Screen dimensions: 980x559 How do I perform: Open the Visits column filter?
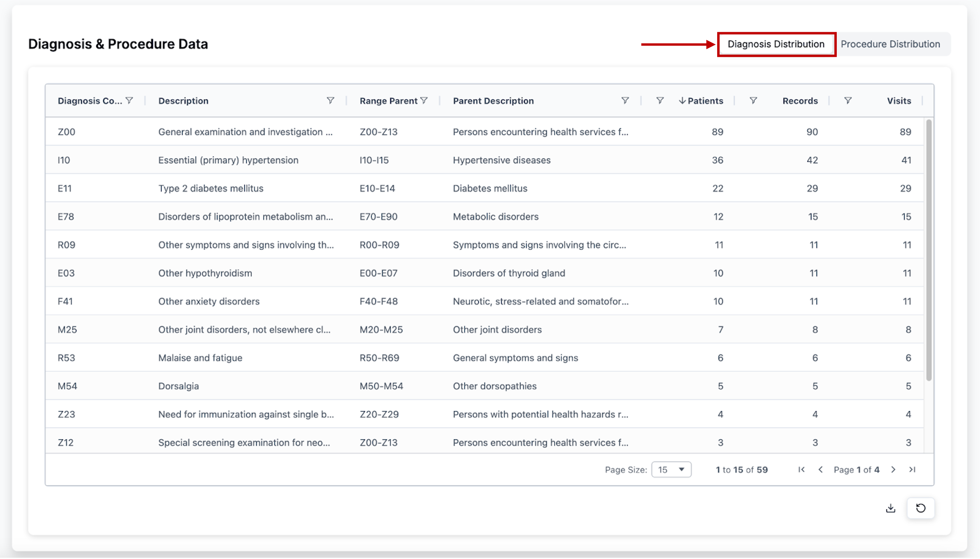(x=848, y=100)
